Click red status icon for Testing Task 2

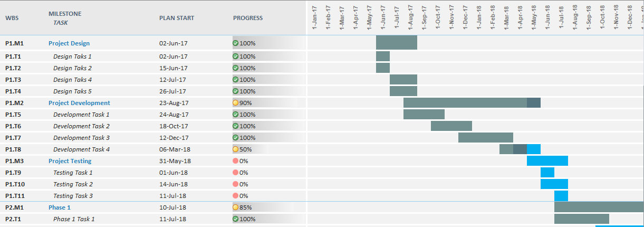[x=236, y=184]
